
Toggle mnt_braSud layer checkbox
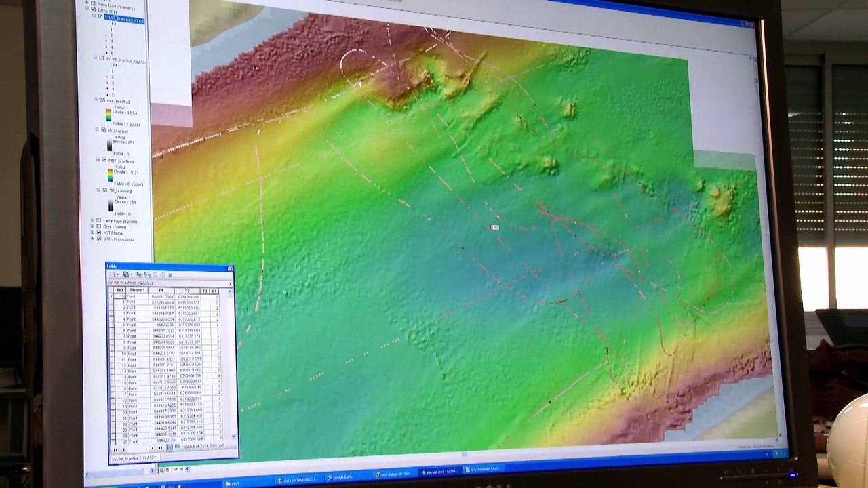point(103,100)
